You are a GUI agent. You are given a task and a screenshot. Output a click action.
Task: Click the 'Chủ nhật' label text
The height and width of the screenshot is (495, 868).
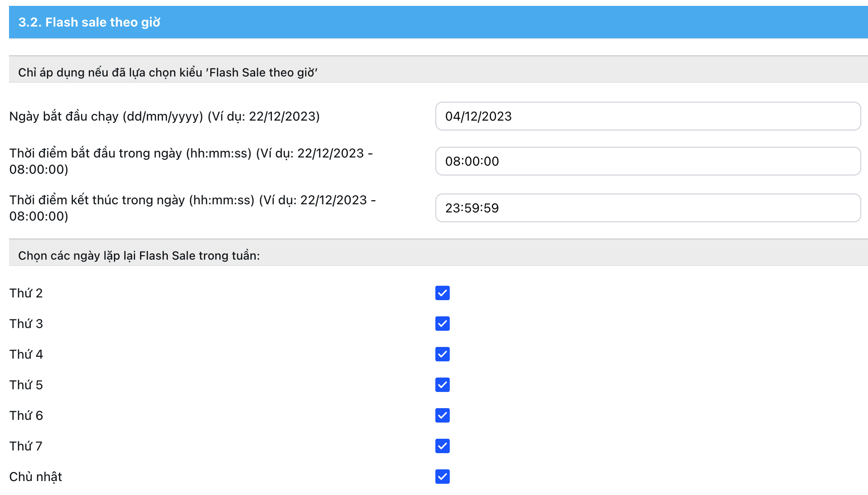[36, 477]
